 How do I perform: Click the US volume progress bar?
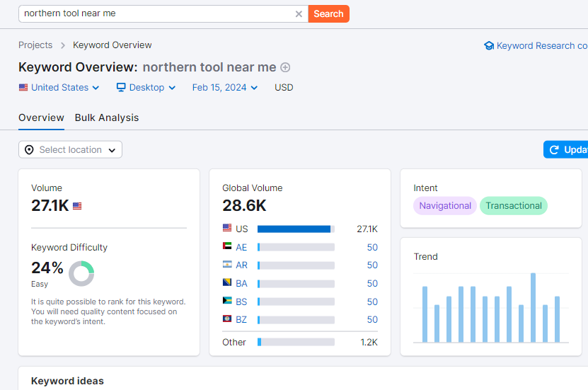[x=296, y=229]
